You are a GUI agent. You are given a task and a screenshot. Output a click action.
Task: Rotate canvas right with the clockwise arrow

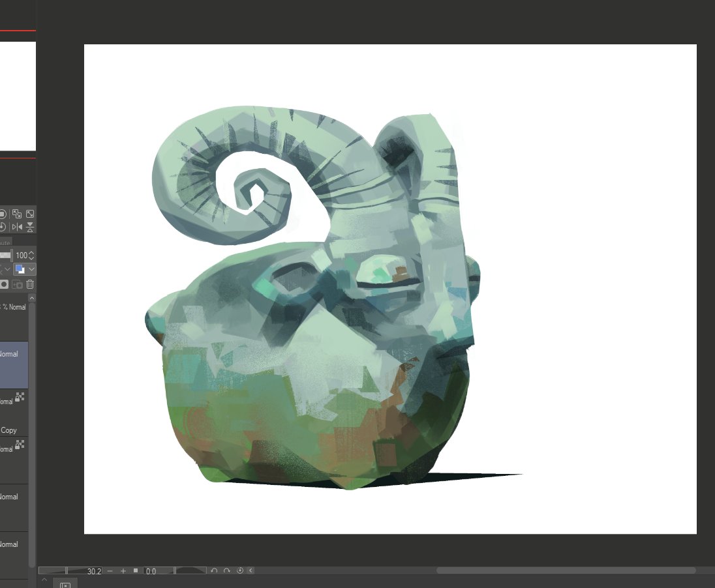pyautogui.click(x=226, y=570)
